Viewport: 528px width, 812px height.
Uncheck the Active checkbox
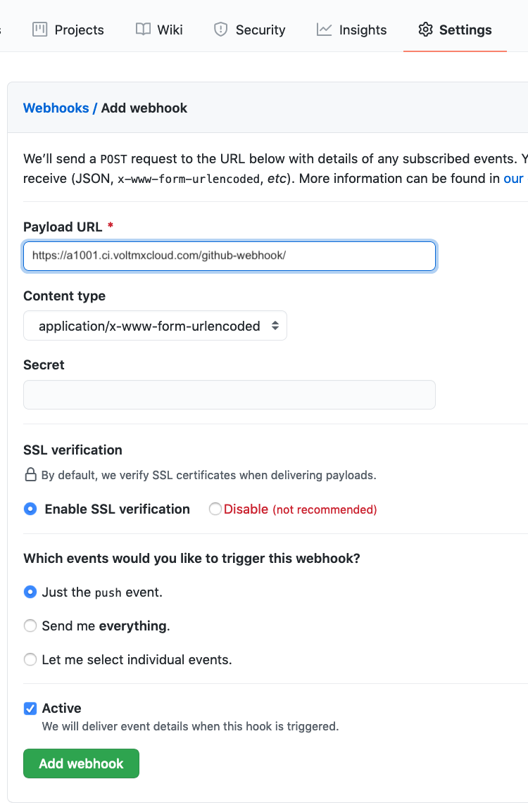[x=30, y=708]
